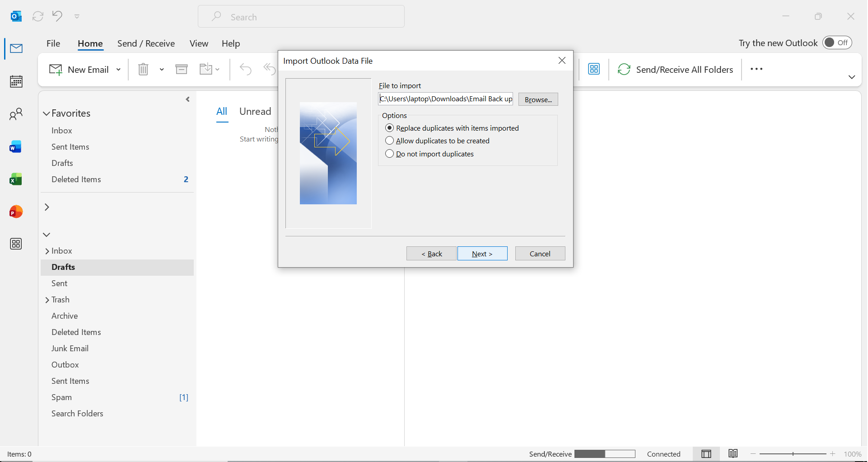The width and height of the screenshot is (868, 462).
Task: Launch Excel from the sidebar
Action: click(16, 179)
